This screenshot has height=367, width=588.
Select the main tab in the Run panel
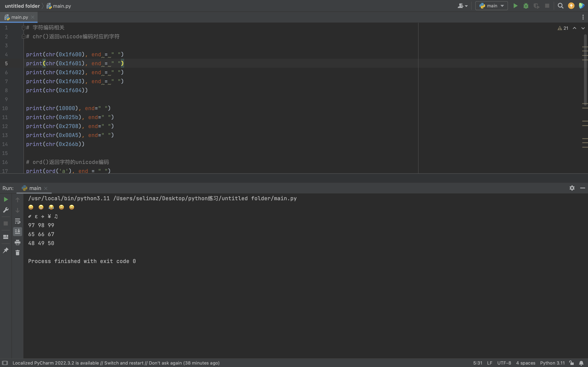coord(35,188)
